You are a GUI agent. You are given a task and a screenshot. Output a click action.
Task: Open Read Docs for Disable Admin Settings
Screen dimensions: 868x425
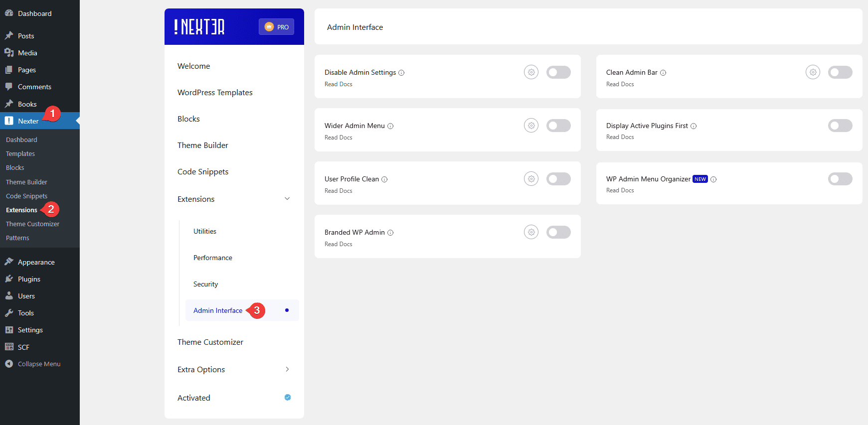click(339, 84)
